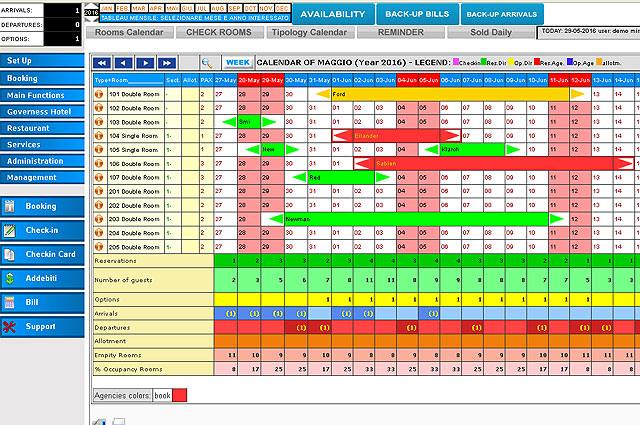Viewport: 640px width, 425px height.
Task: Open info icon for 202 Double Room
Action: (x=99, y=205)
